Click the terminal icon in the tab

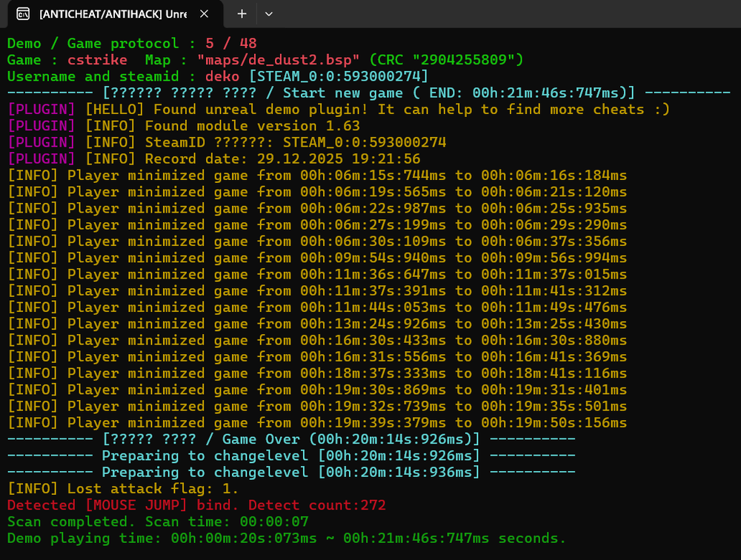coord(24,13)
